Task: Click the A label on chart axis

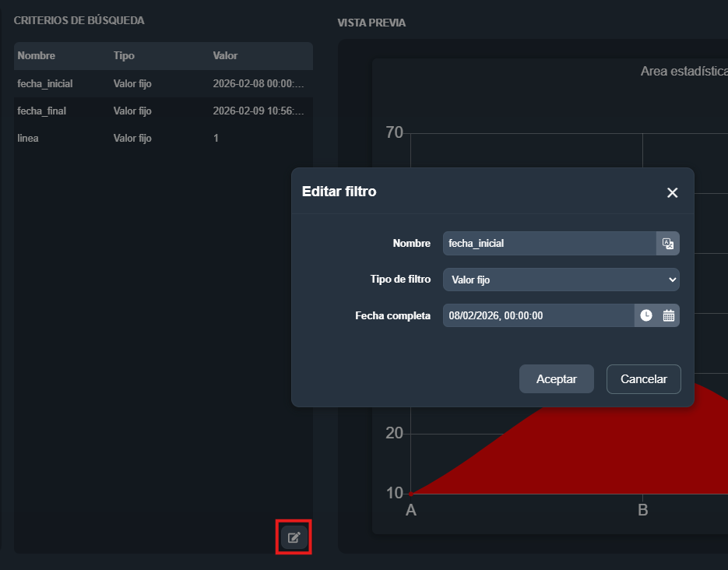Action: click(411, 511)
